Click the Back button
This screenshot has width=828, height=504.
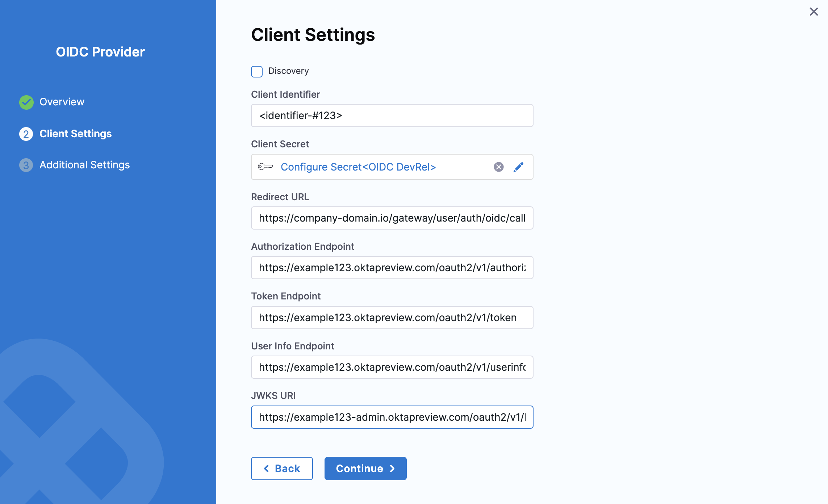point(282,469)
